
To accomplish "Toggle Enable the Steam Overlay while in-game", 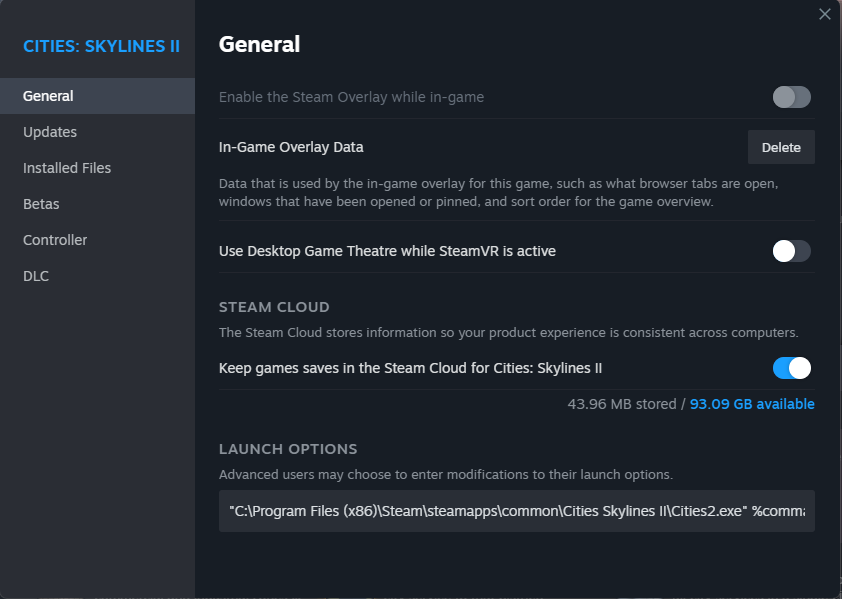I will (x=792, y=97).
